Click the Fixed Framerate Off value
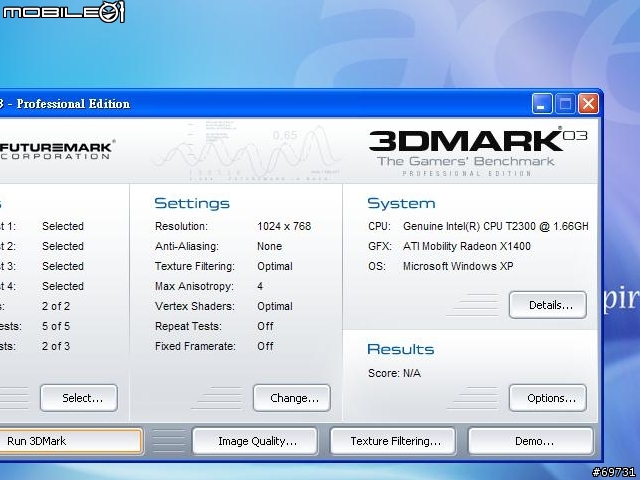This screenshot has height=480, width=640. click(x=265, y=346)
